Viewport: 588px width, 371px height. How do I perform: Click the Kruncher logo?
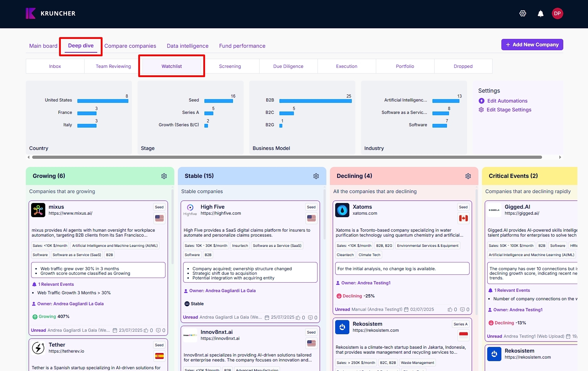[x=51, y=13]
